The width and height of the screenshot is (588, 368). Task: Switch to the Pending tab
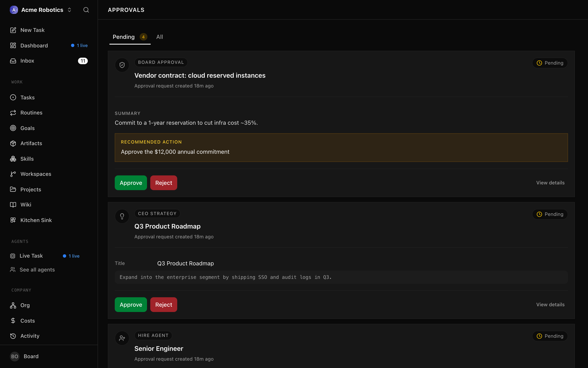point(130,37)
